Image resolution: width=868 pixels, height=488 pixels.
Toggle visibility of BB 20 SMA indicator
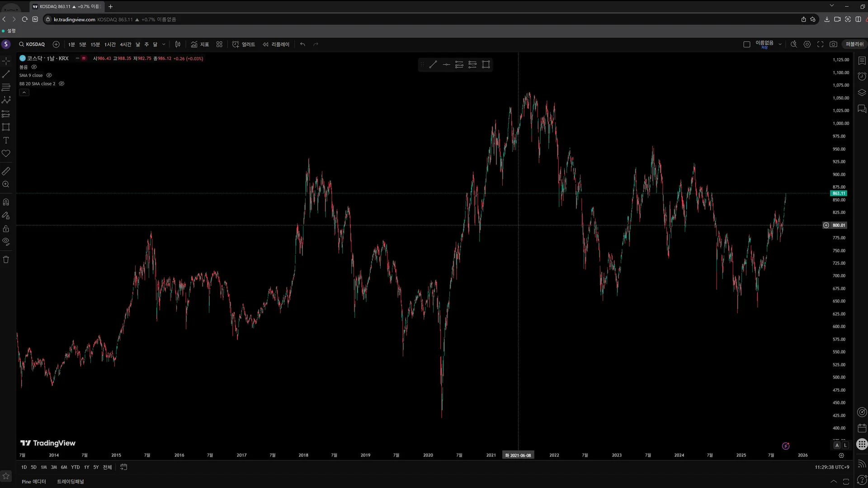pyautogui.click(x=61, y=84)
